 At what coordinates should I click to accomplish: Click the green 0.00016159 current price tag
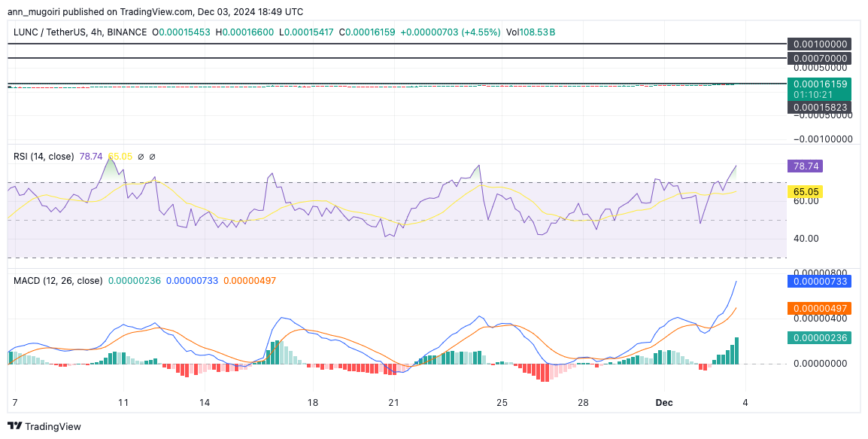pyautogui.click(x=818, y=84)
